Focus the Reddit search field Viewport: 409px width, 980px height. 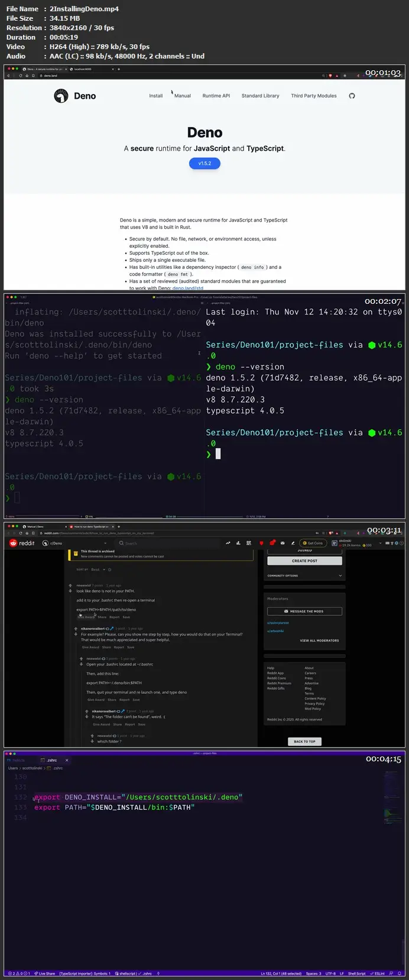tap(165, 543)
